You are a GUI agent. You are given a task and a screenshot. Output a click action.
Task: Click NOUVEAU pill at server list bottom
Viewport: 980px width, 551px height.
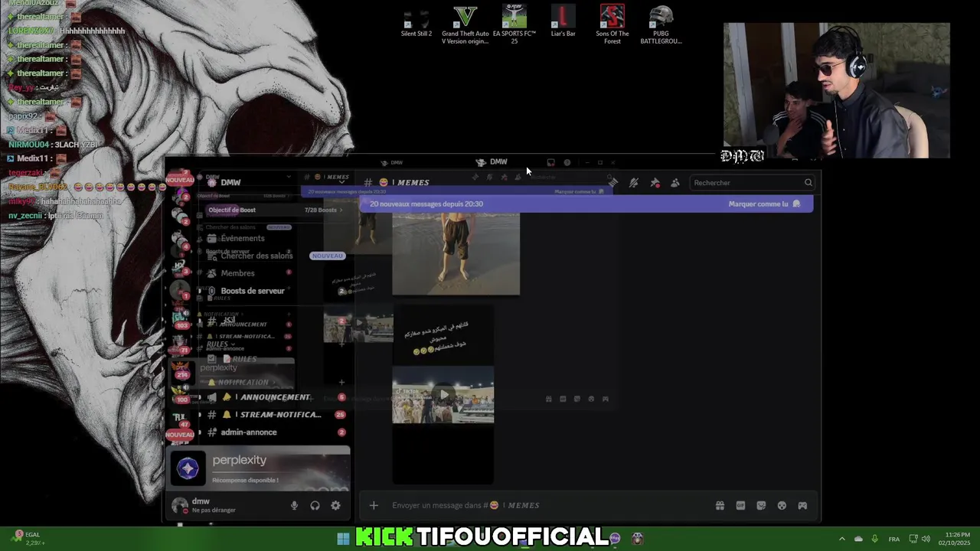pos(180,435)
